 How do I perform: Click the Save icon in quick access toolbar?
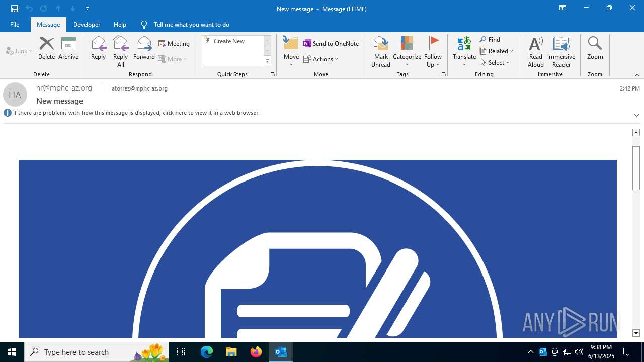tap(15, 9)
